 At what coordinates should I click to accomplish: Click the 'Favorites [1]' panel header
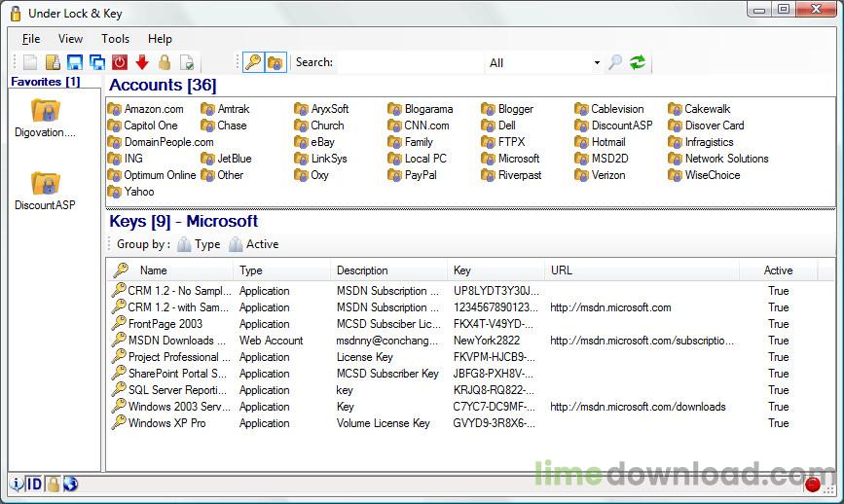46,82
